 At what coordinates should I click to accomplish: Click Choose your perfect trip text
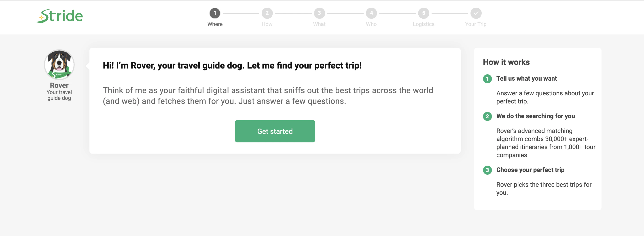click(x=530, y=170)
